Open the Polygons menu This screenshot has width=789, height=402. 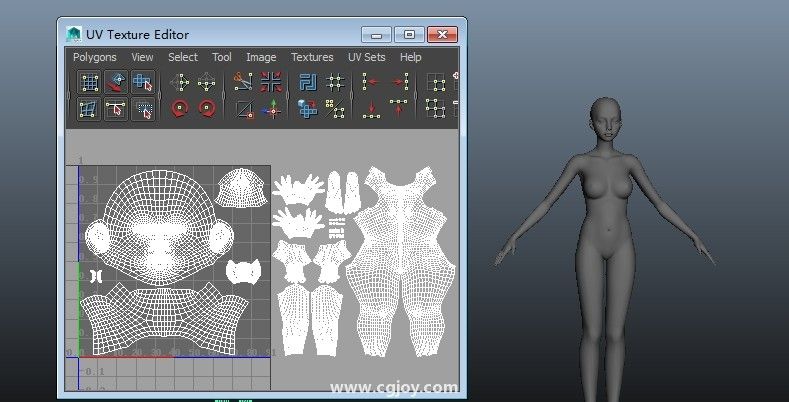tap(94, 57)
